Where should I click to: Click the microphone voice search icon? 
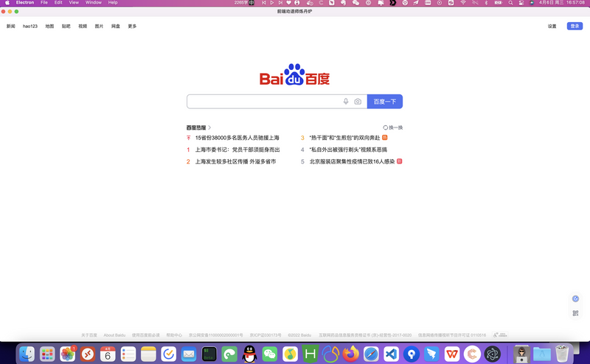tap(346, 102)
